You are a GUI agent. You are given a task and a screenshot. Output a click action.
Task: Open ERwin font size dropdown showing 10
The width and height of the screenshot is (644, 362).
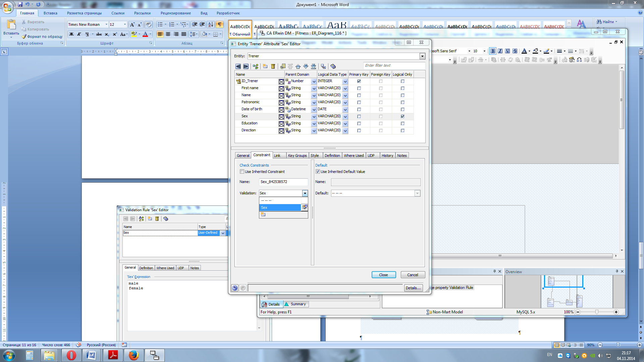(x=484, y=51)
